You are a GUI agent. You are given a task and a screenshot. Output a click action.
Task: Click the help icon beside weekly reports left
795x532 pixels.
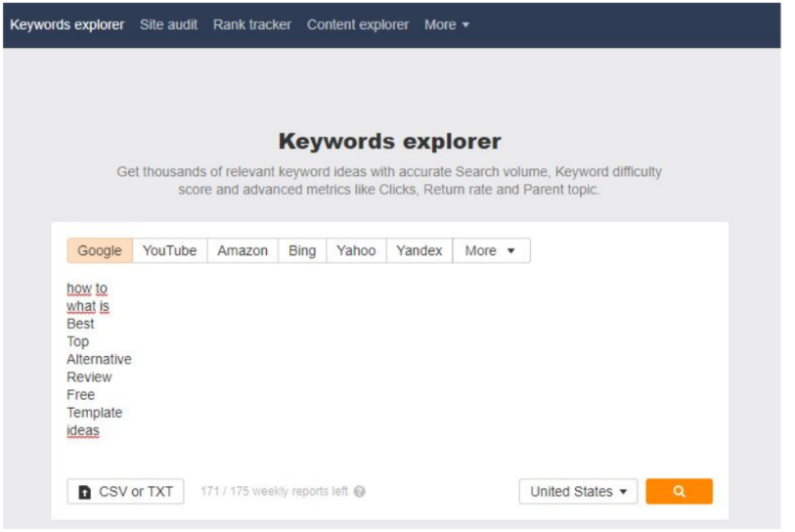[360, 492]
